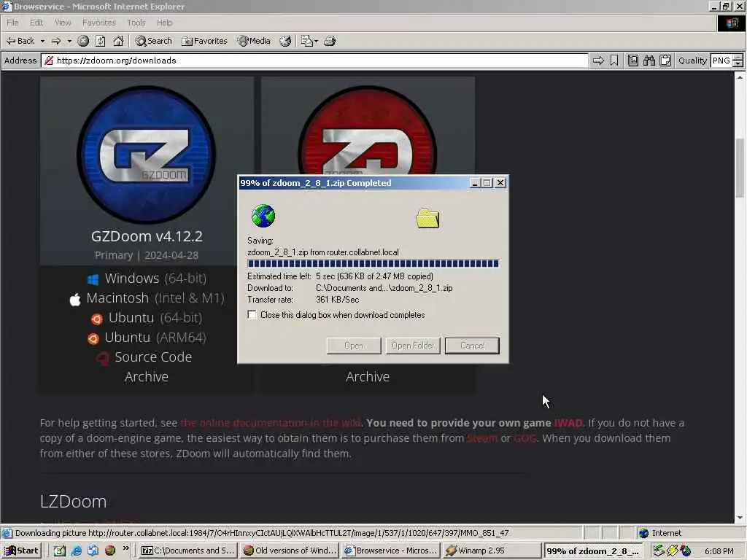This screenshot has width=747, height=560.
Task: Click the Archive link under GZDoom
Action: pos(147,377)
